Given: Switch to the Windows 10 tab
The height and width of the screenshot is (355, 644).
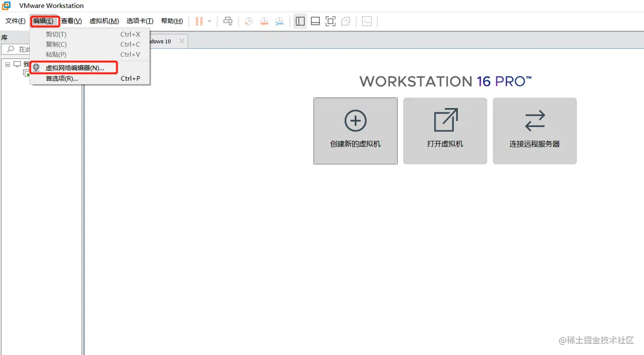Looking at the screenshot, I should click(x=169, y=41).
